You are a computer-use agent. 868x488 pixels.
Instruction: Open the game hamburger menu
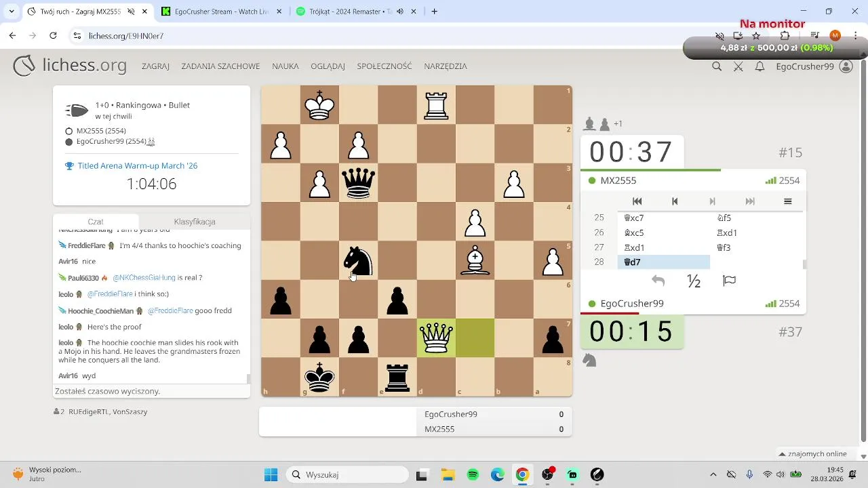(x=787, y=201)
